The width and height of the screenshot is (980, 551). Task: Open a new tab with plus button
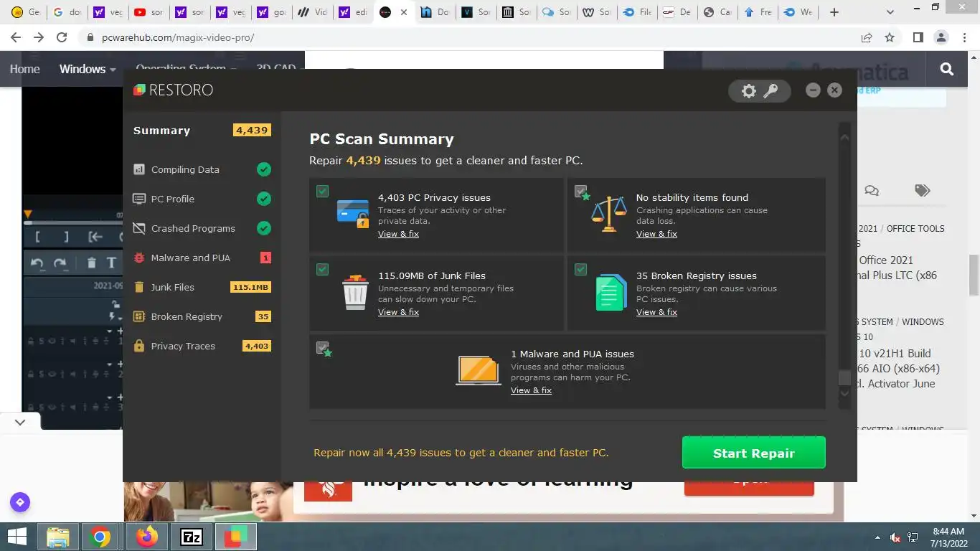[x=834, y=12]
